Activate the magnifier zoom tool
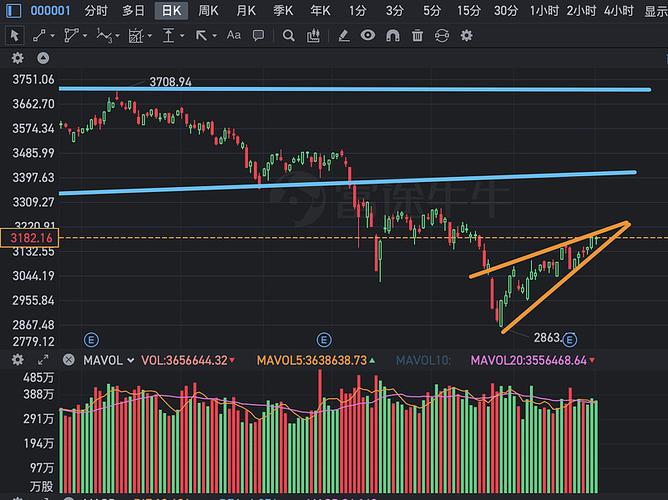Screen dimensions: 668x500 [288, 36]
